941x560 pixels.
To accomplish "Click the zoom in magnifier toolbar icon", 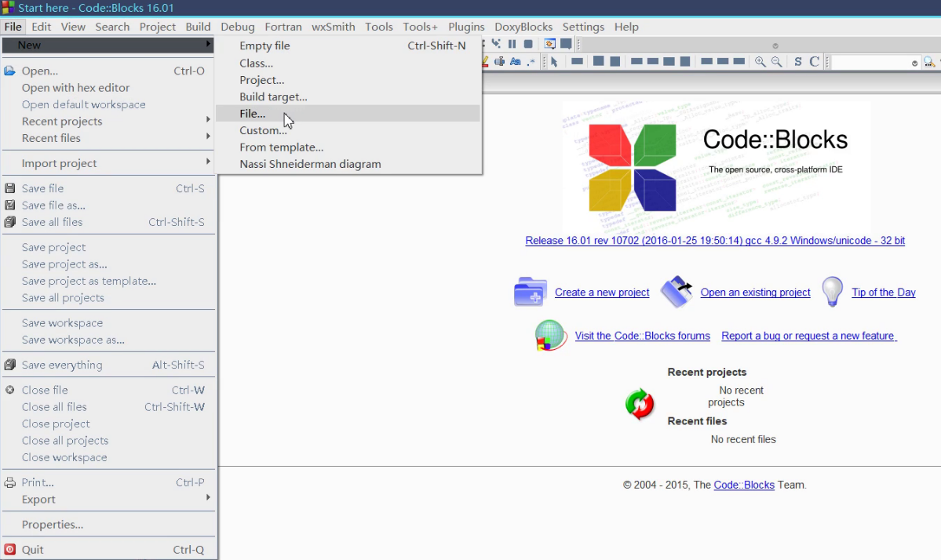I will coord(760,62).
